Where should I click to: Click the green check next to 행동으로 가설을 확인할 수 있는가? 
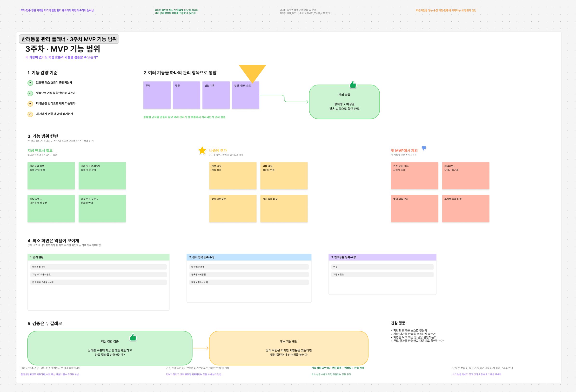[x=30, y=93]
